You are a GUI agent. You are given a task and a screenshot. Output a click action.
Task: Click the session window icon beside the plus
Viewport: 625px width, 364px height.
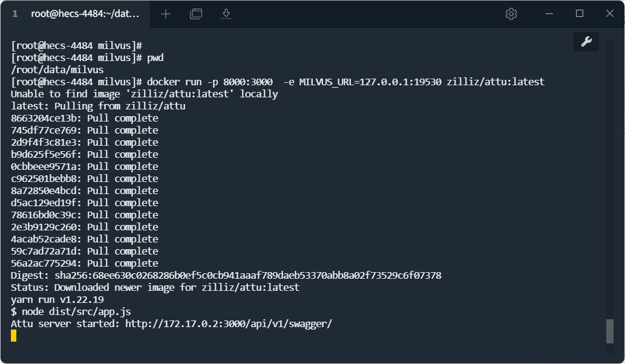coord(196,14)
